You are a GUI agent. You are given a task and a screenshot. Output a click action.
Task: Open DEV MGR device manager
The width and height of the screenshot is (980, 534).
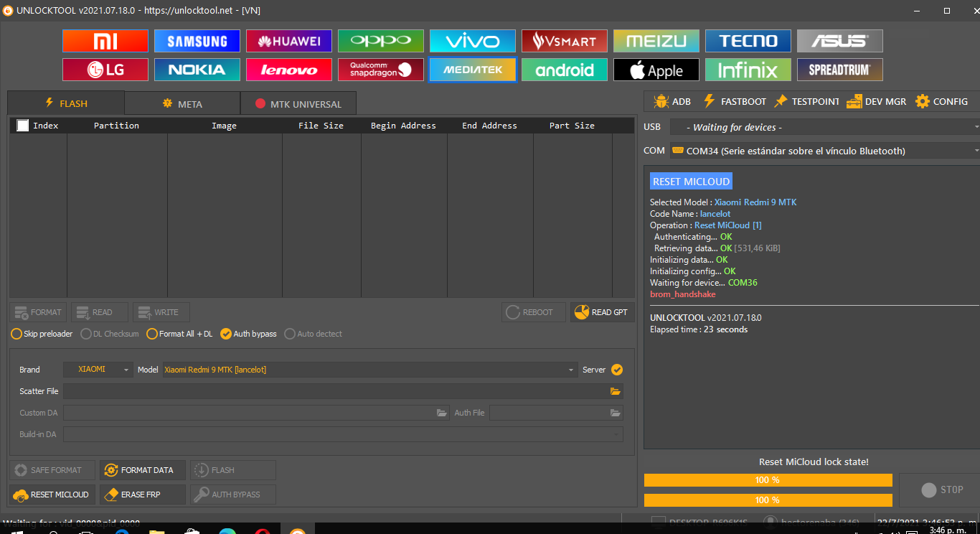click(x=876, y=101)
